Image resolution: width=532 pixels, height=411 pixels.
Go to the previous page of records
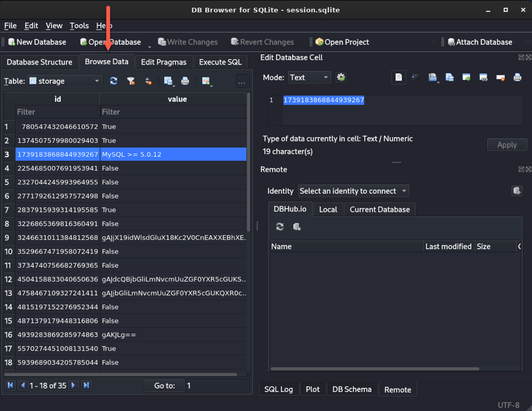pyautogui.click(x=23, y=385)
